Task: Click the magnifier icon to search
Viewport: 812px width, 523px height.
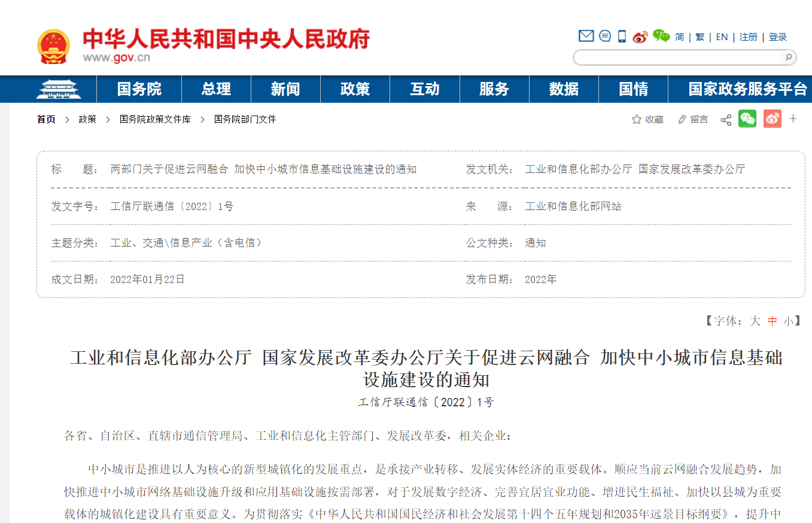Action: (x=789, y=57)
